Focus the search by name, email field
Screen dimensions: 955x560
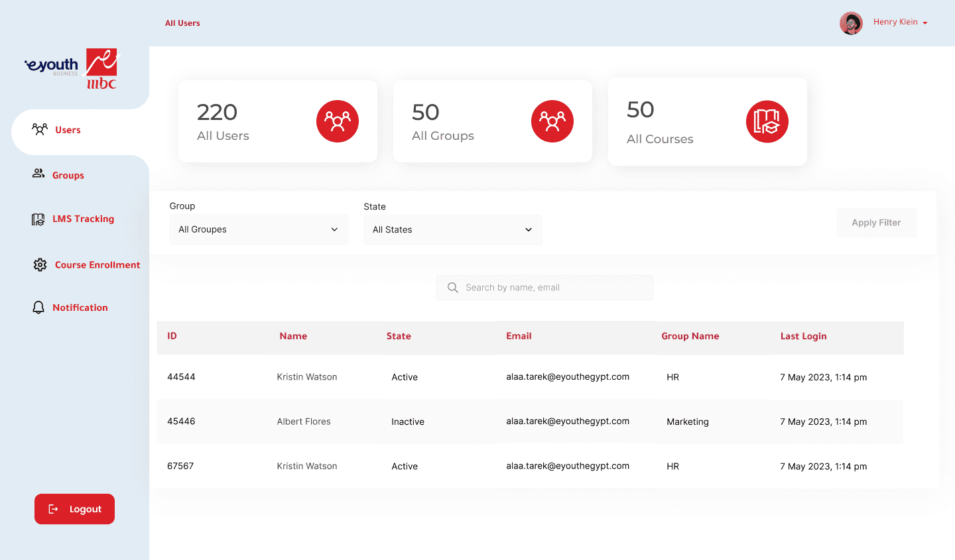554,288
